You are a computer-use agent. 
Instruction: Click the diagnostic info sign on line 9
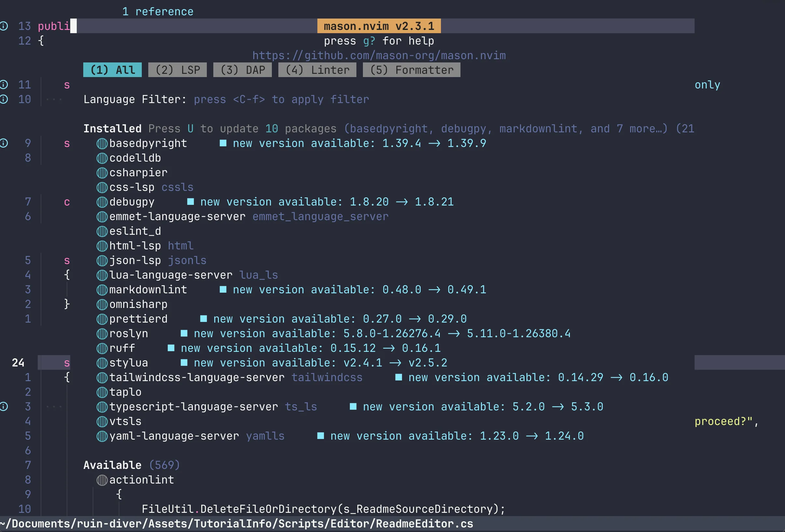[x=4, y=143]
